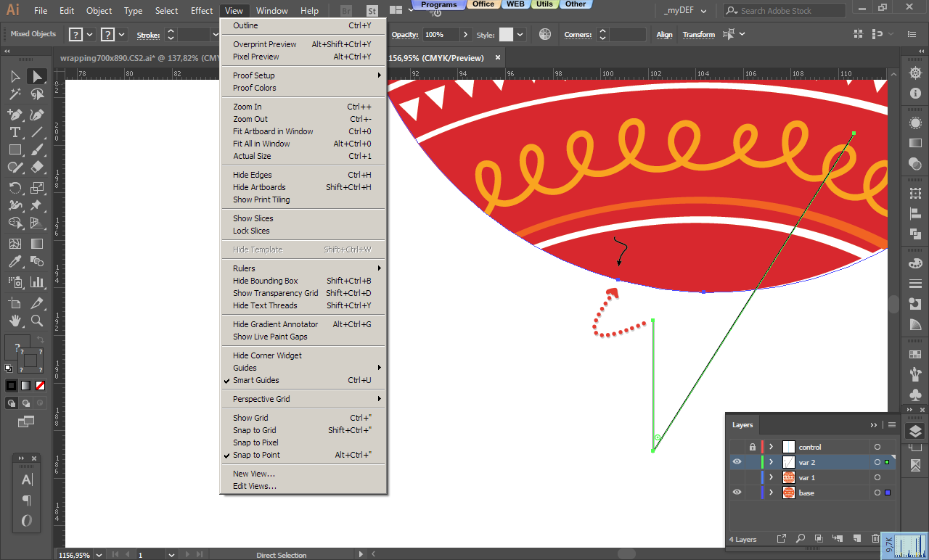Unlock the control layer
Screen dimensions: 929x560
pos(753,447)
